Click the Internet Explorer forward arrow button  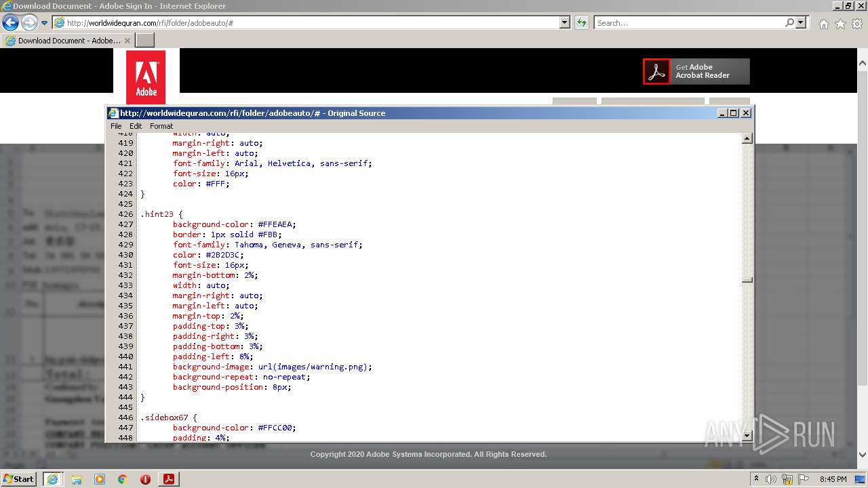[x=29, y=23]
